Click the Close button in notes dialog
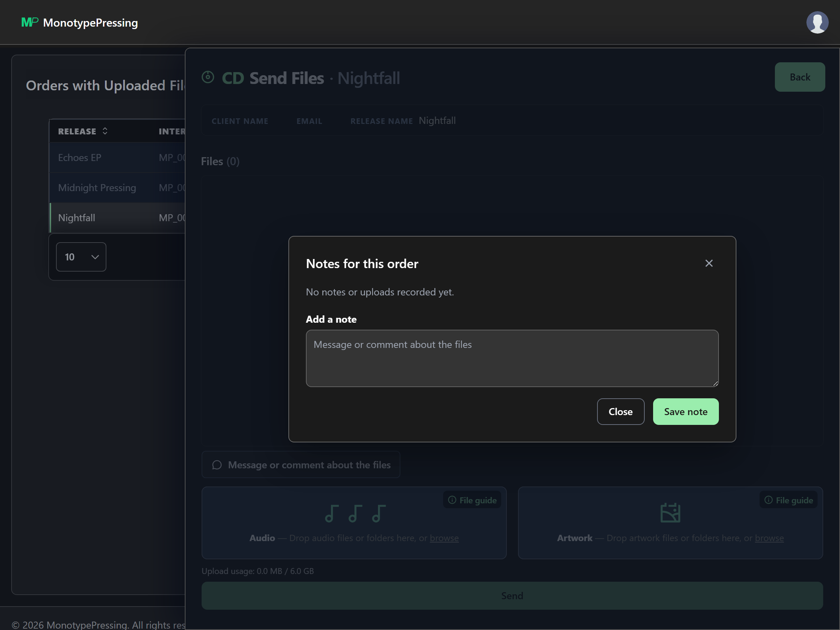 click(620, 411)
